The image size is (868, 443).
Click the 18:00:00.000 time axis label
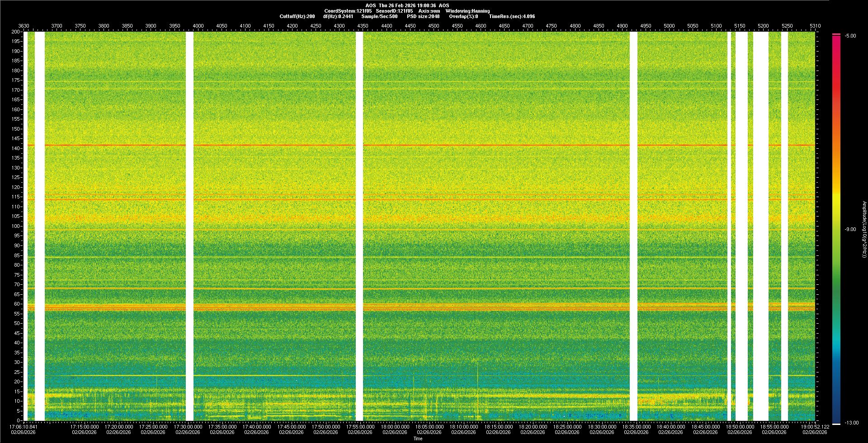pos(395,427)
